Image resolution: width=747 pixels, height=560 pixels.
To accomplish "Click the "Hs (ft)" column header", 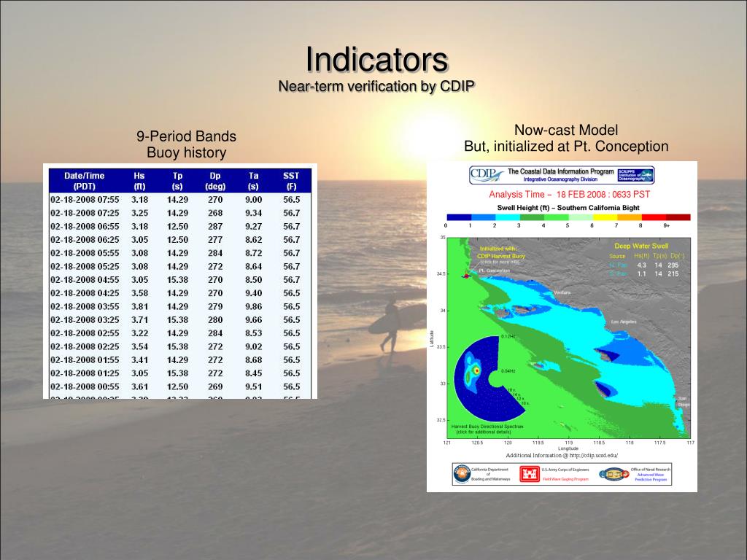I will pyautogui.click(x=139, y=181).
